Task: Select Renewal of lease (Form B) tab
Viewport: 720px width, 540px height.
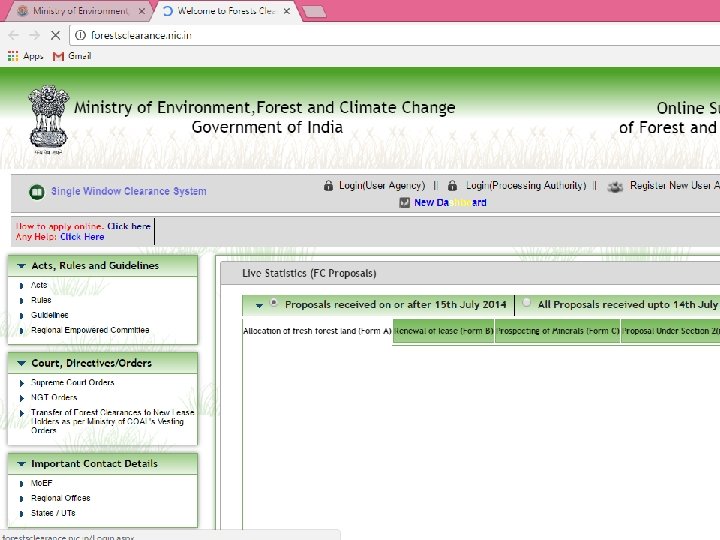Action: click(444, 331)
